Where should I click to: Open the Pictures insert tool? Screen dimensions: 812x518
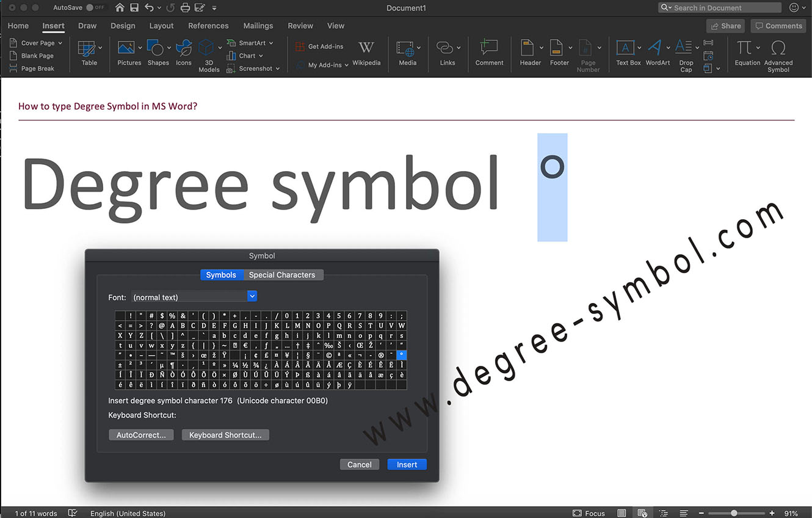(128, 53)
